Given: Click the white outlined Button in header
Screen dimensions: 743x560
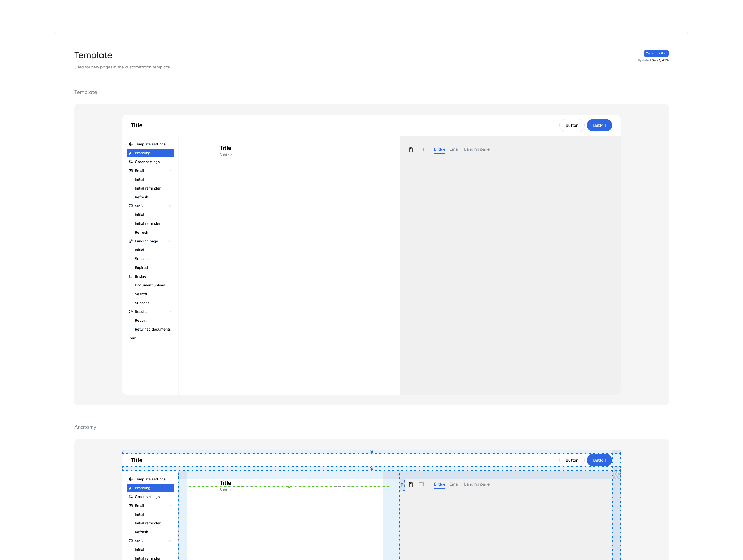Looking at the screenshot, I should tap(572, 125).
